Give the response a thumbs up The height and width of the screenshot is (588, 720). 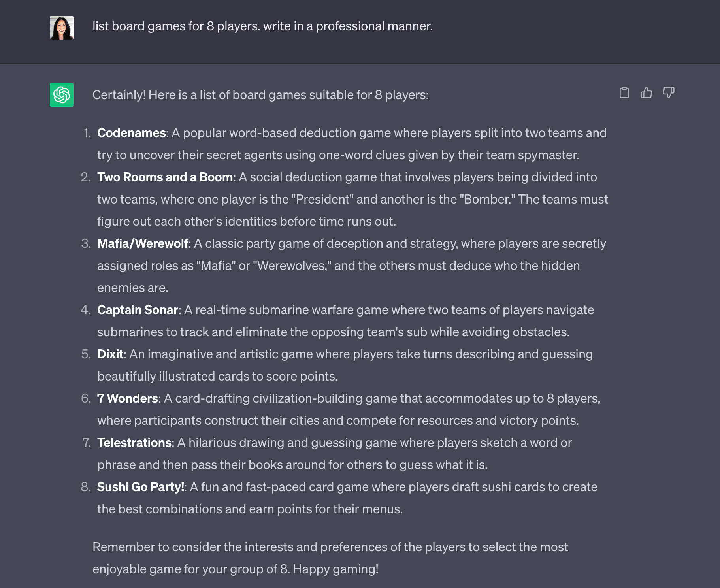click(x=646, y=92)
